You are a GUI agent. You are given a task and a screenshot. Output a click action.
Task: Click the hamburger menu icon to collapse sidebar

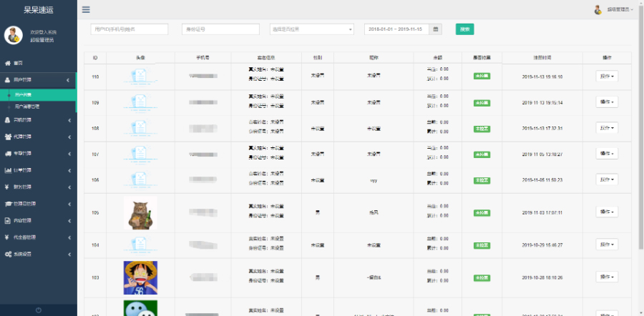pyautogui.click(x=86, y=10)
